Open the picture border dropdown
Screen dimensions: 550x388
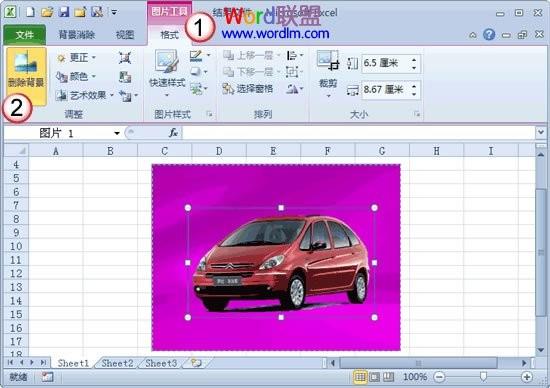(200, 55)
